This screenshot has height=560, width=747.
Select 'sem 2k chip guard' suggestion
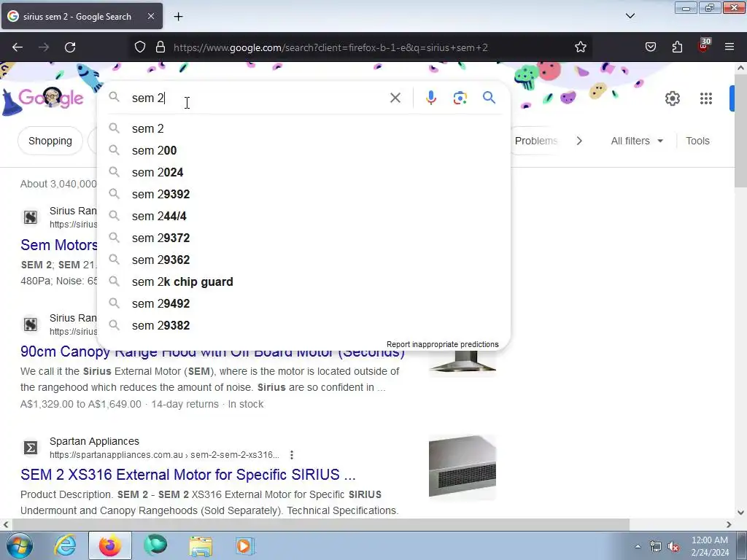(304, 282)
